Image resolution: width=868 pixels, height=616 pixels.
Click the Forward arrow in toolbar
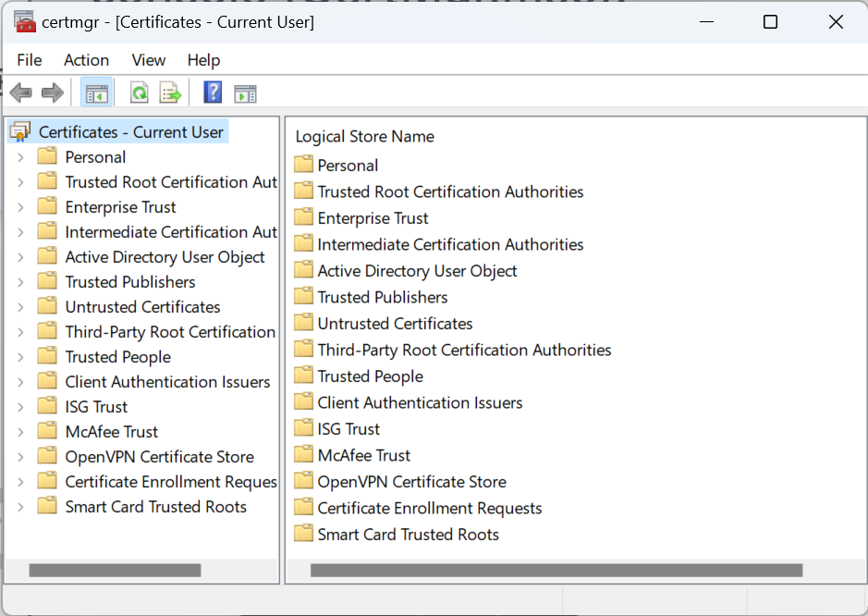[x=53, y=92]
